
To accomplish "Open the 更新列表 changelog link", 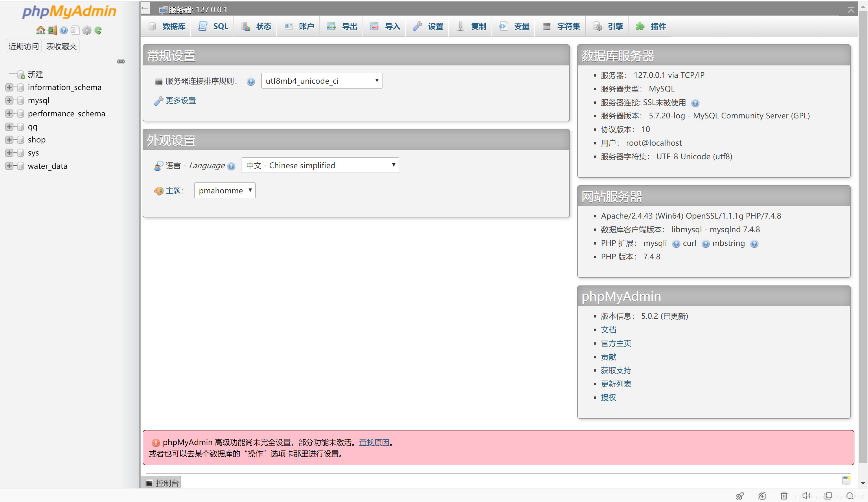I will pyautogui.click(x=616, y=384).
